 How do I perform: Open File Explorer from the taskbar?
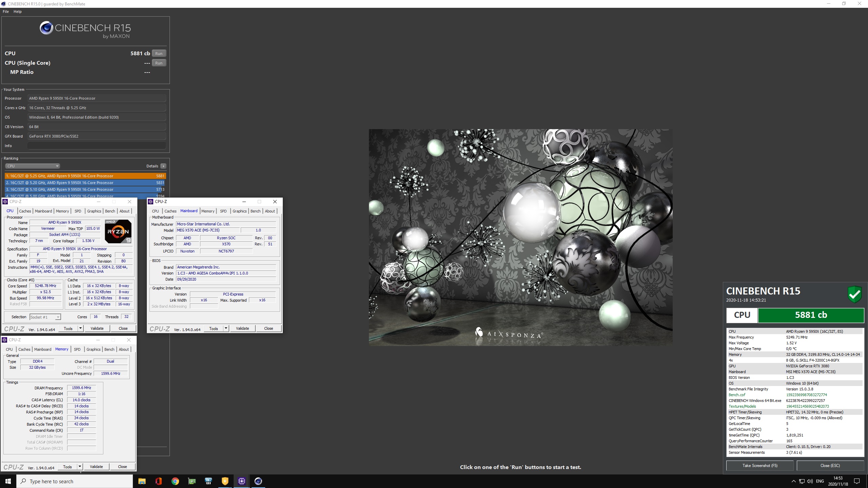point(142,481)
